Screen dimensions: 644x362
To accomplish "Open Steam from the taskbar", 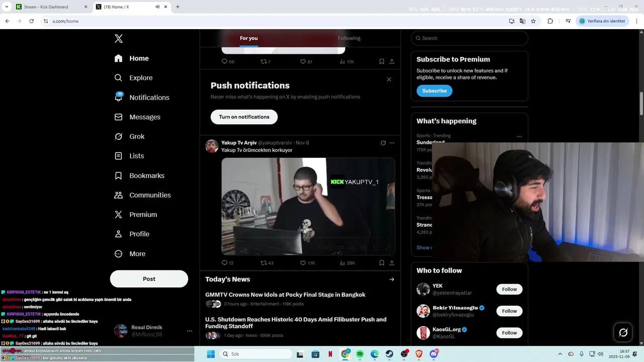I will (389, 354).
